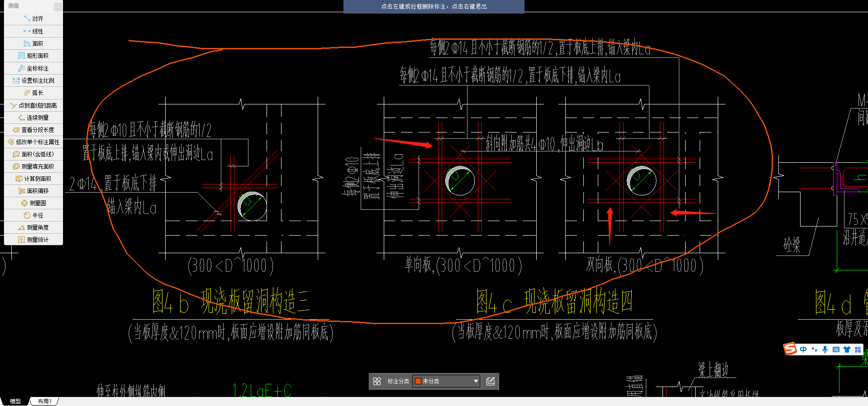The image size is (868, 406).
Task: Toggle the 中 Chinese input mode
Action: pyautogui.click(x=803, y=349)
